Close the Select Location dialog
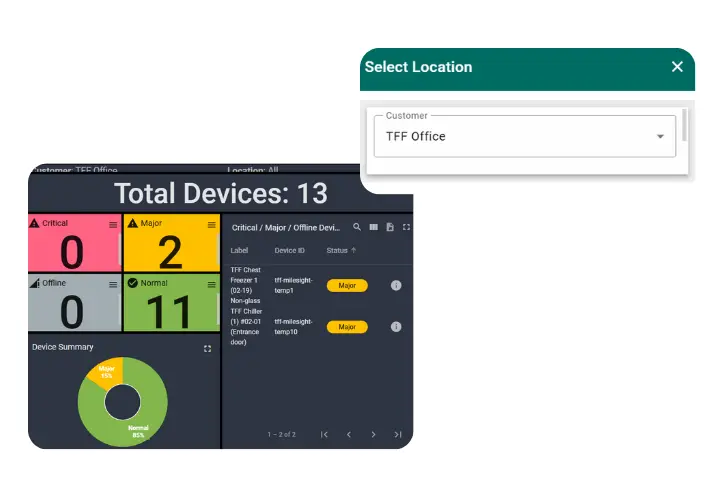 677,67
